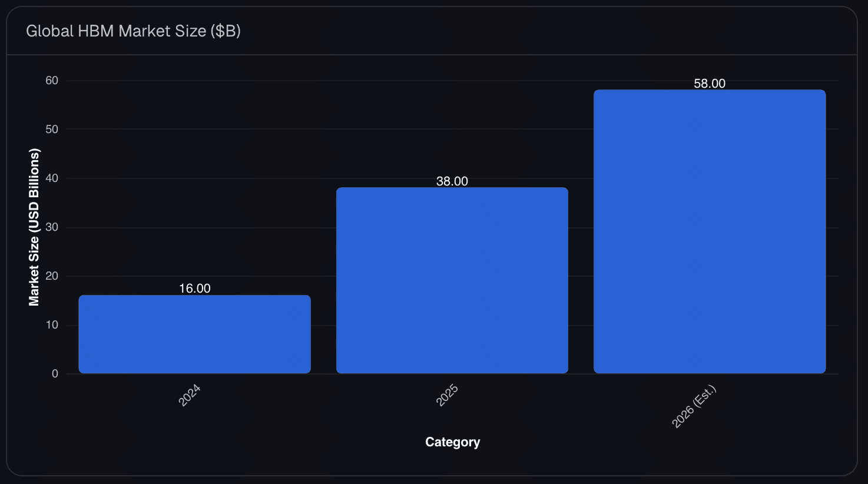The width and height of the screenshot is (868, 484).
Task: Click the 60 y-axis tick label
Action: click(52, 81)
